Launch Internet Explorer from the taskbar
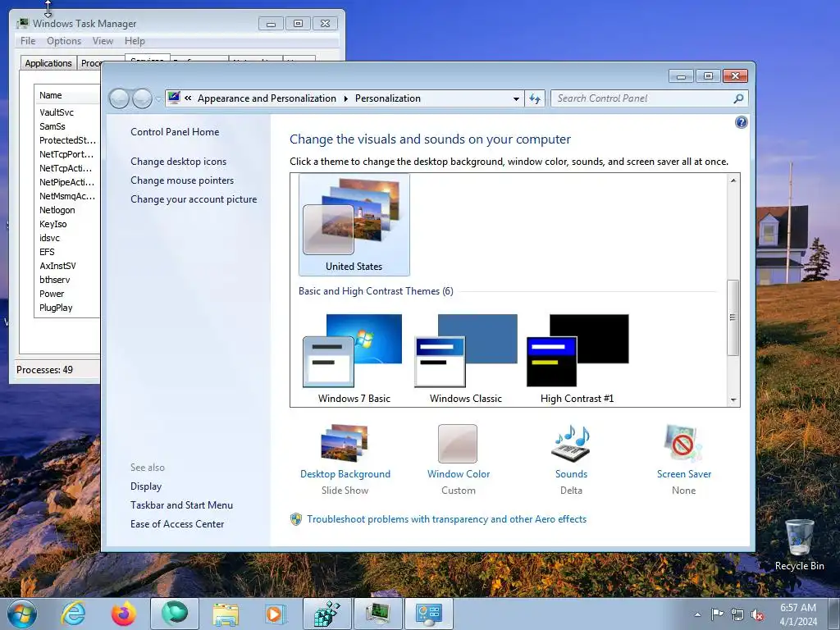 [x=73, y=614]
